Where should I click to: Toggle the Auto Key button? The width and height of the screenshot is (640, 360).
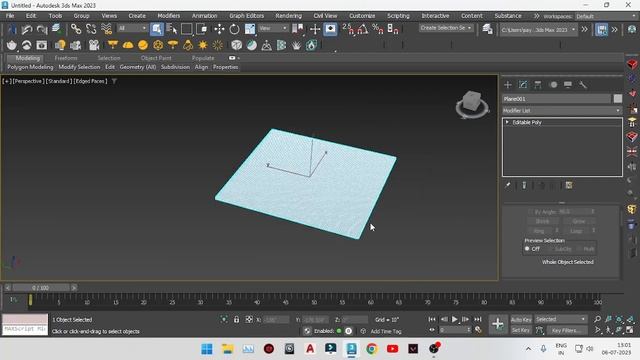pyautogui.click(x=521, y=320)
